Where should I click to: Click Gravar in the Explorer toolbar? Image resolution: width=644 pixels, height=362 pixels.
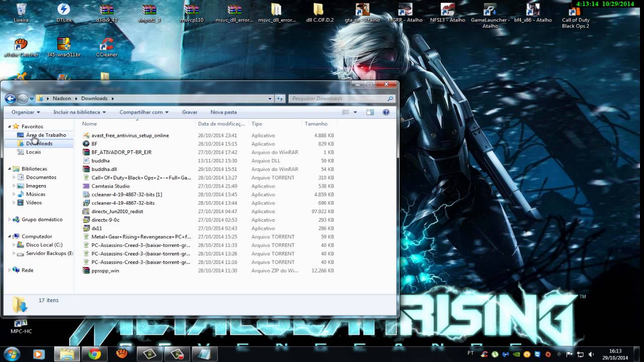[190, 112]
